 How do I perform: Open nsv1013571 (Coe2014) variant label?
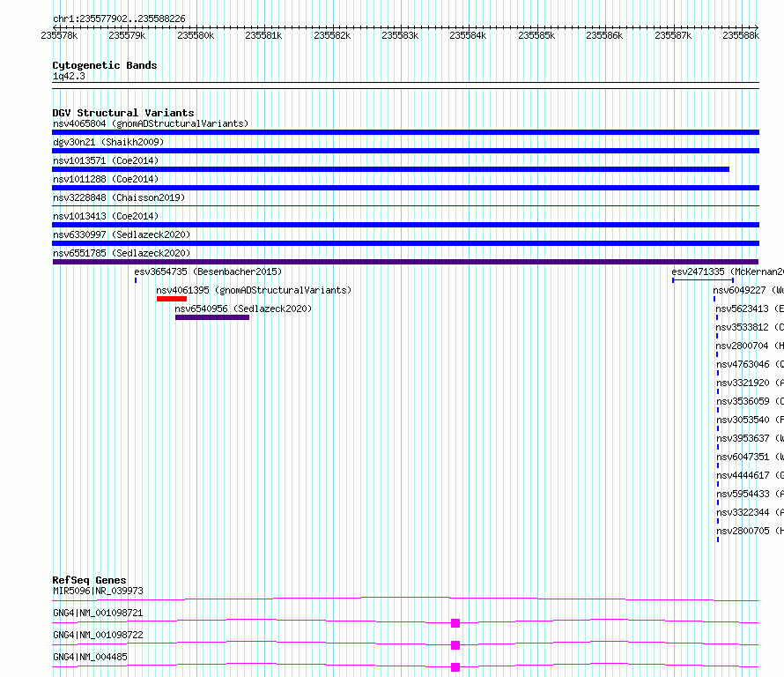point(106,160)
